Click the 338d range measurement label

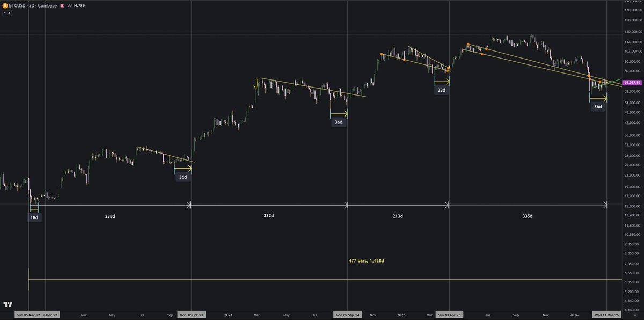coord(109,216)
